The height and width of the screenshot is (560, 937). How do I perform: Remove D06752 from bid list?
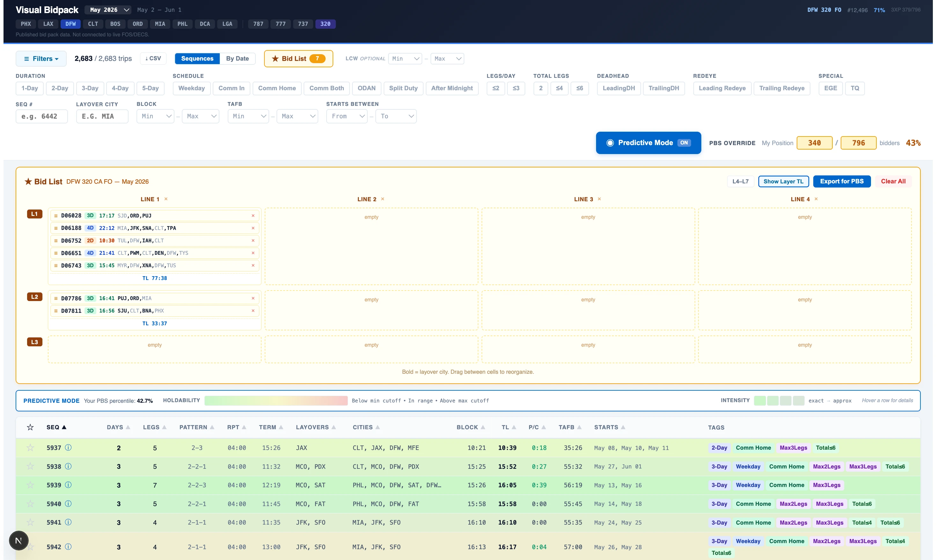point(253,241)
